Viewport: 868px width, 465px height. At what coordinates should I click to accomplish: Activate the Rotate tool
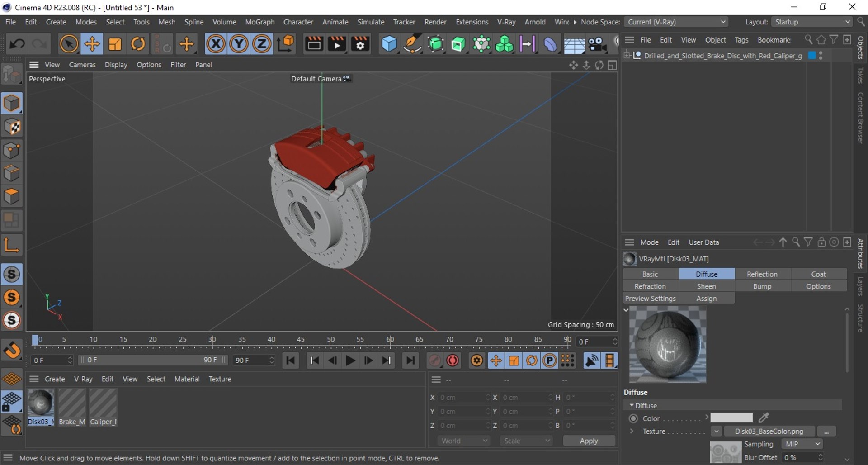click(x=138, y=44)
